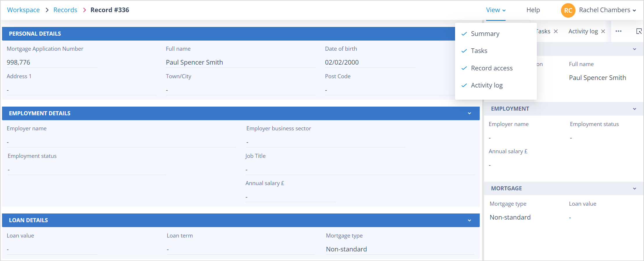644x261 pixels.
Task: Switch to the Activity log tab
Action: 583,31
